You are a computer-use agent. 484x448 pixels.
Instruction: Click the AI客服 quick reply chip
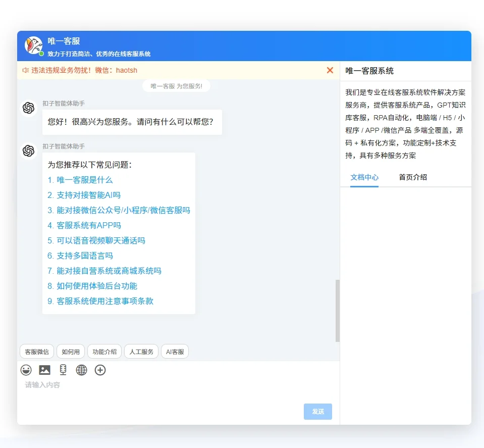click(x=175, y=351)
